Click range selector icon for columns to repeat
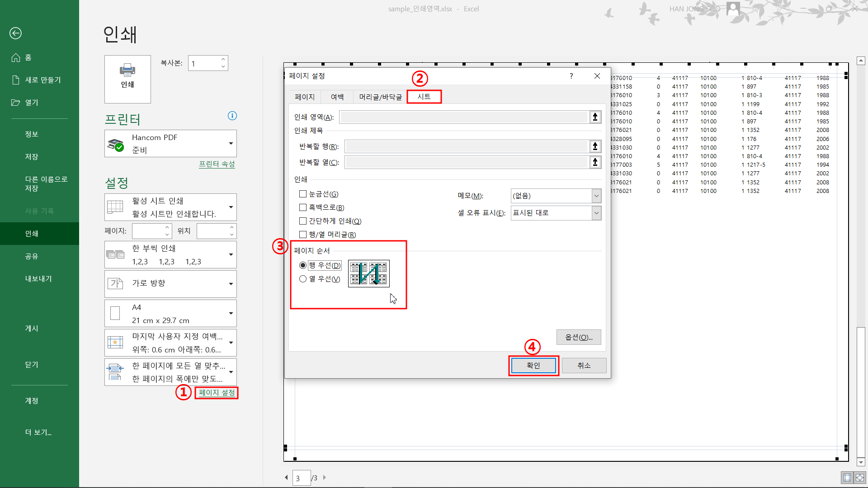Image resolution: width=868 pixels, height=488 pixels. point(595,162)
